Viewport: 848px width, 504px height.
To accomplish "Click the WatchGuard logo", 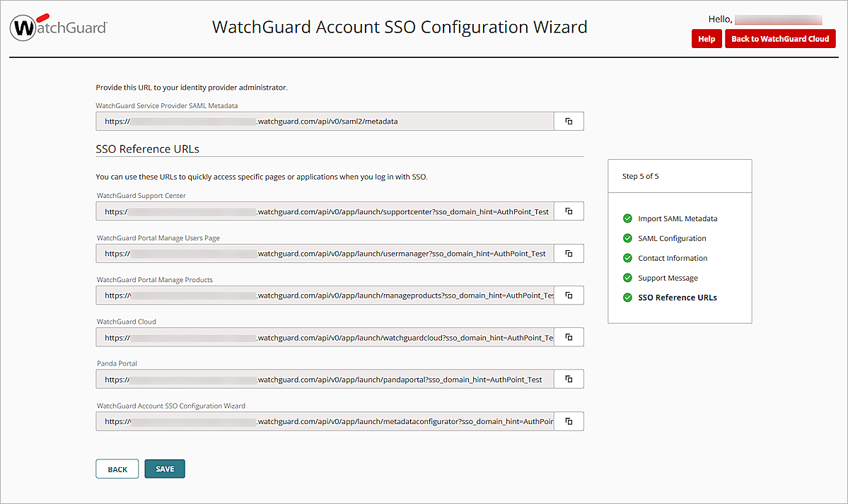I will point(58,27).
